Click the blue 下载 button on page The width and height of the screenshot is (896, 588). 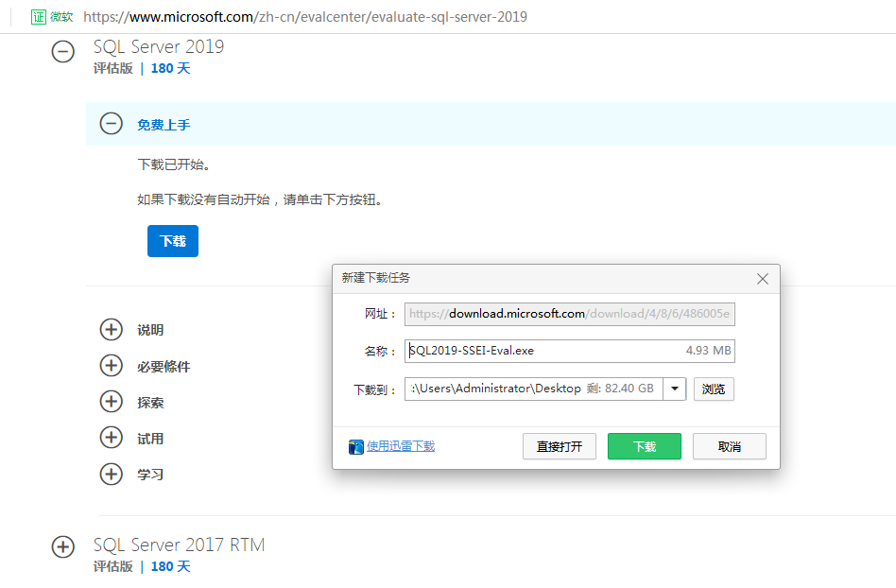[173, 241]
